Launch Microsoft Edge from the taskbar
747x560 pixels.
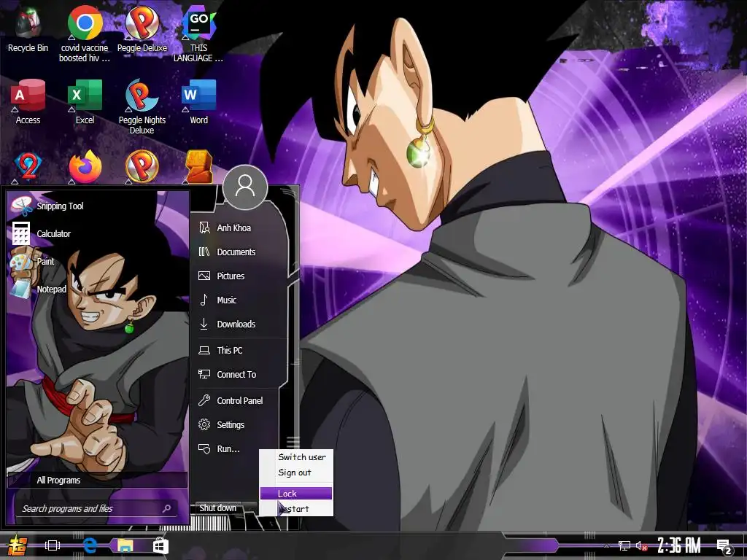pos(89,545)
